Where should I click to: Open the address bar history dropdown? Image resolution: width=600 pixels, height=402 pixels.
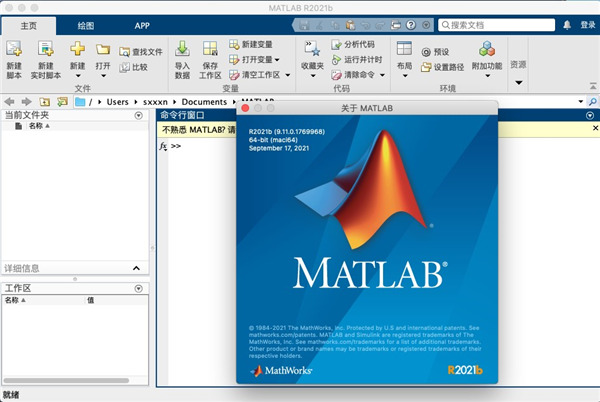pos(580,102)
